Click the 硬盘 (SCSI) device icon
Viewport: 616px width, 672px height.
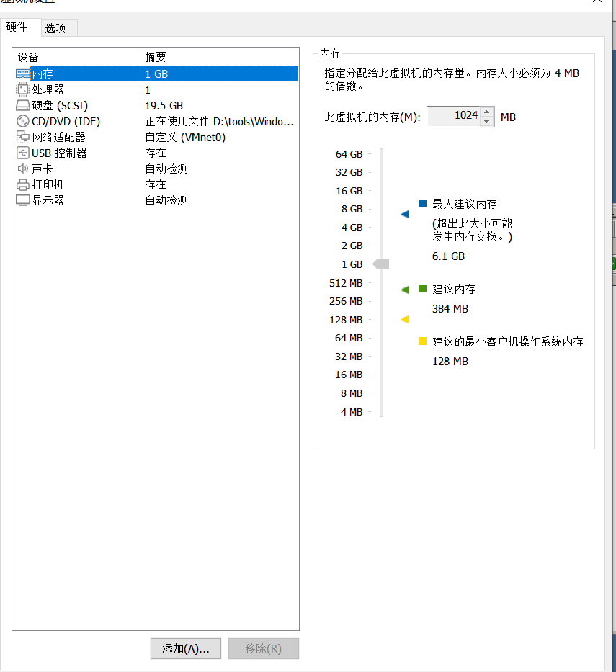[22, 104]
